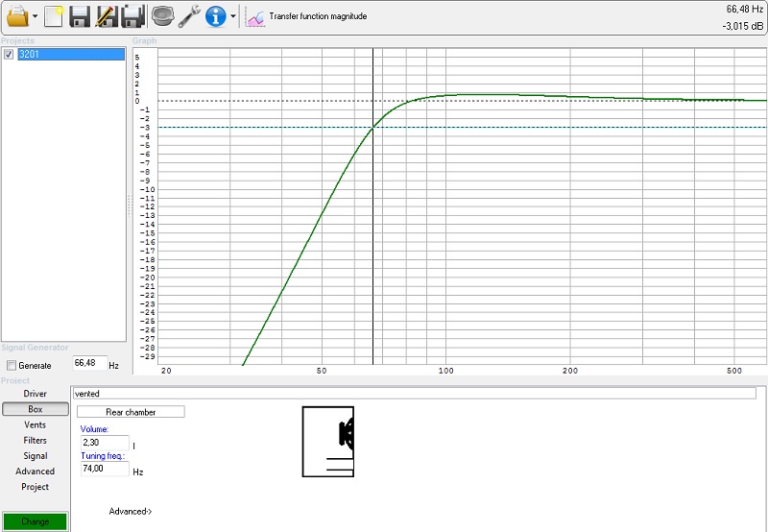Enable the Generate signal checkbox
Image resolution: width=768 pixels, height=532 pixels.
click(12, 366)
